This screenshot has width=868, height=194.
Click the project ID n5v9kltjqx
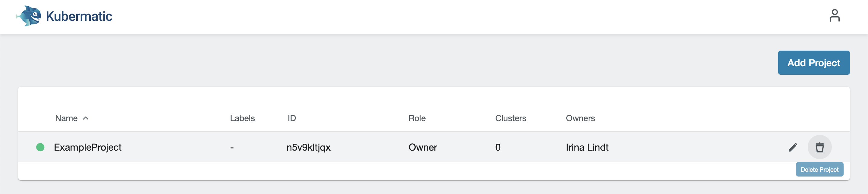[x=308, y=147]
